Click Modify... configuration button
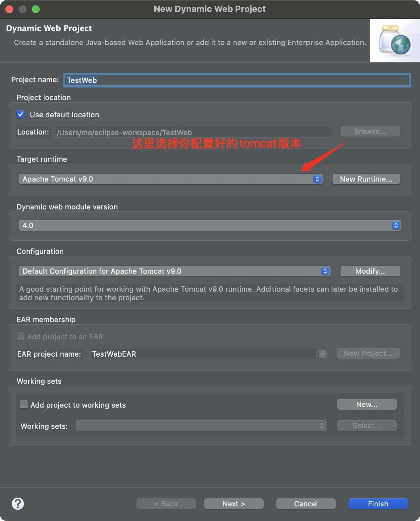This screenshot has height=521, width=420. 370,271
